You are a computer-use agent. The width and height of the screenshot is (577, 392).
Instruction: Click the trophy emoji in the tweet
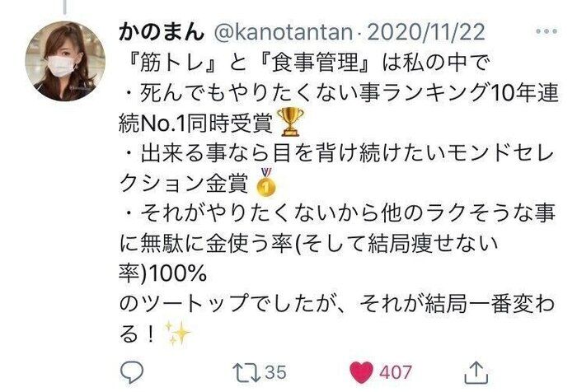[290, 122]
